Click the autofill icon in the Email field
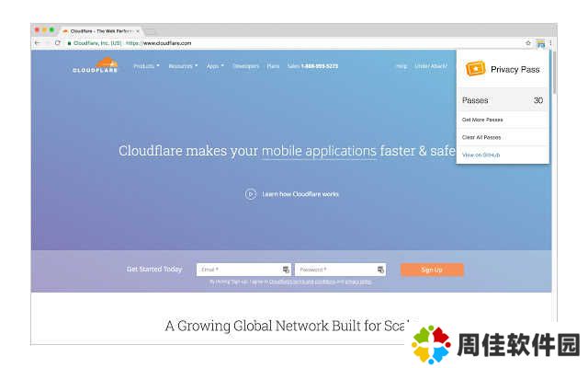588x368 pixels. pos(286,270)
